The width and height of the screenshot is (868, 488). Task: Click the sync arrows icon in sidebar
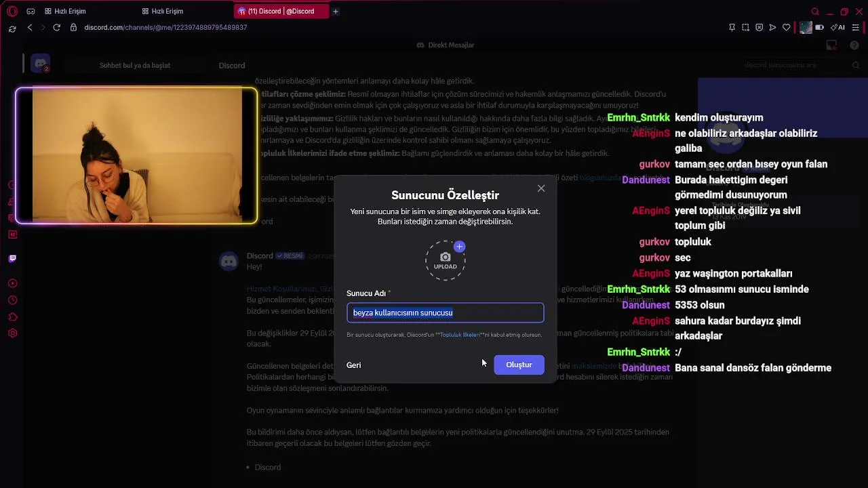(x=12, y=28)
